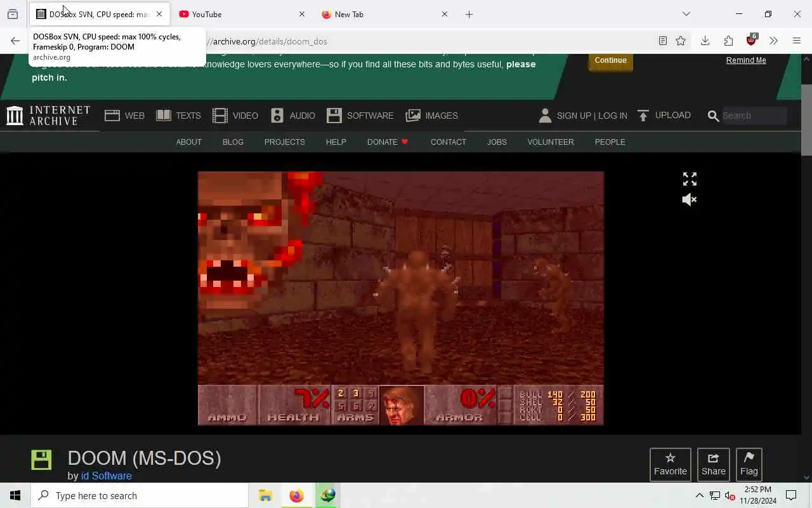Screen dimensions: 812x508
Task: Open the Downloads panel
Action: click(705, 41)
